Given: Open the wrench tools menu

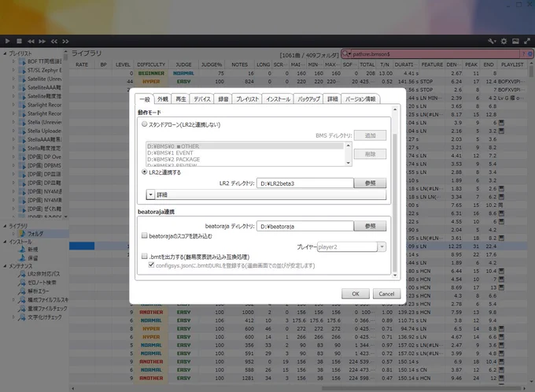Looking at the screenshot, I should click(492, 41).
